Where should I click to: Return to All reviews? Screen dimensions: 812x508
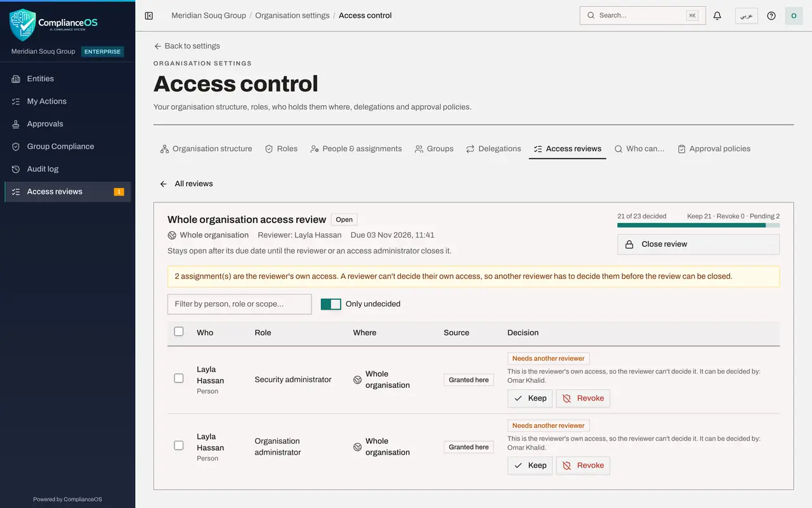coord(186,184)
